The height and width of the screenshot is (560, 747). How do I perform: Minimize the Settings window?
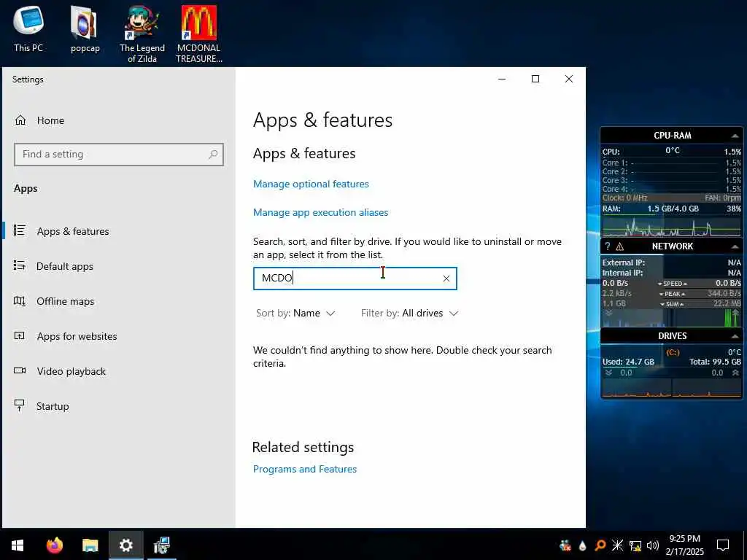pos(502,79)
